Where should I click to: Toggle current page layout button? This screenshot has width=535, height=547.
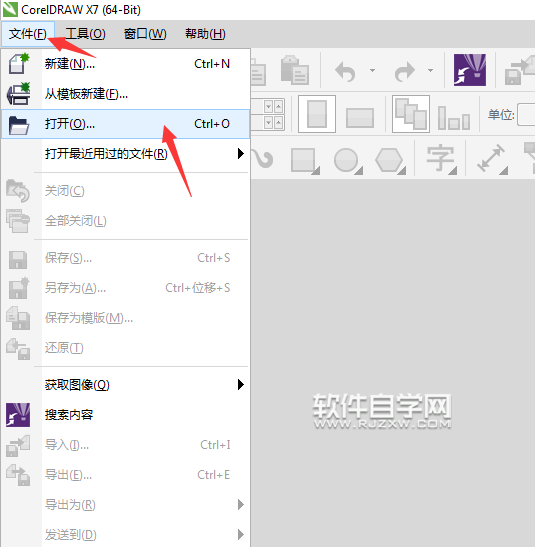[x=454, y=118]
